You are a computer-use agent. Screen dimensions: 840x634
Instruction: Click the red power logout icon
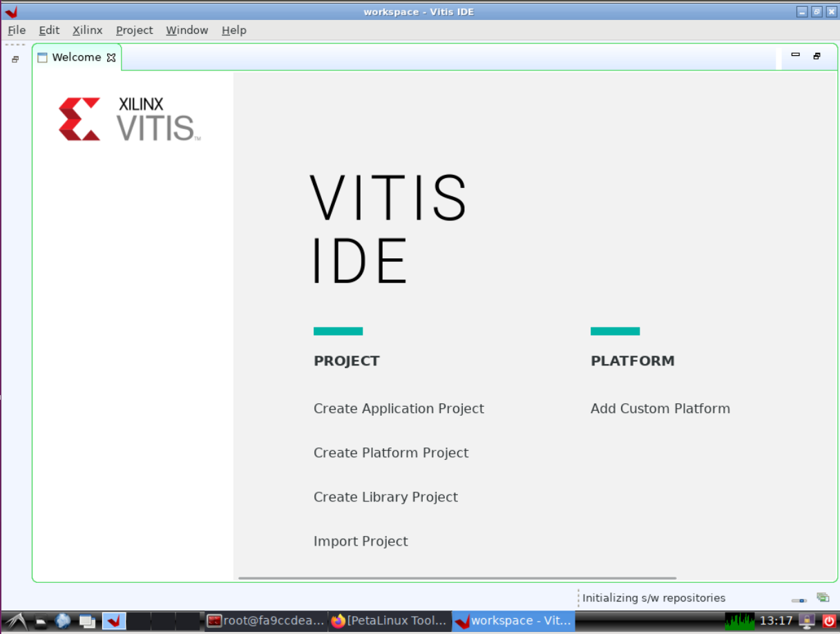[x=829, y=621]
